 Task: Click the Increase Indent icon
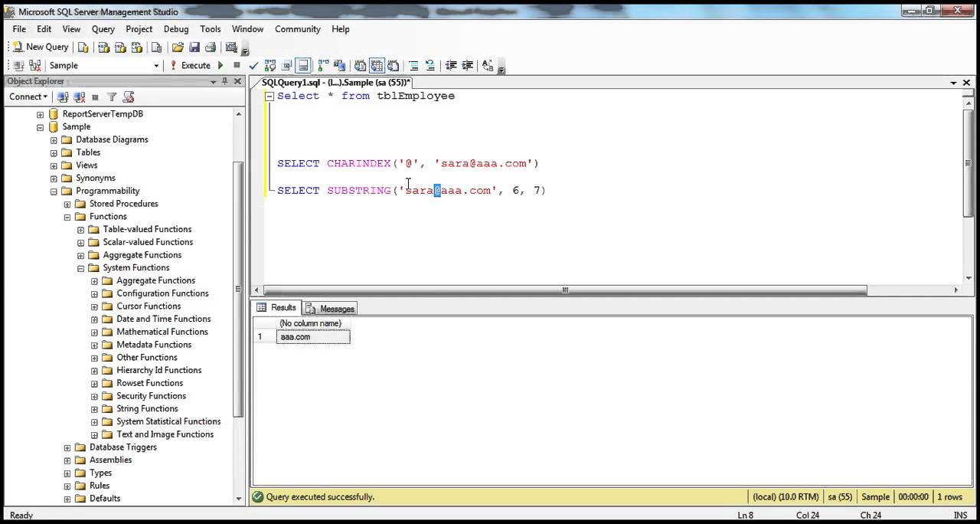pos(468,66)
